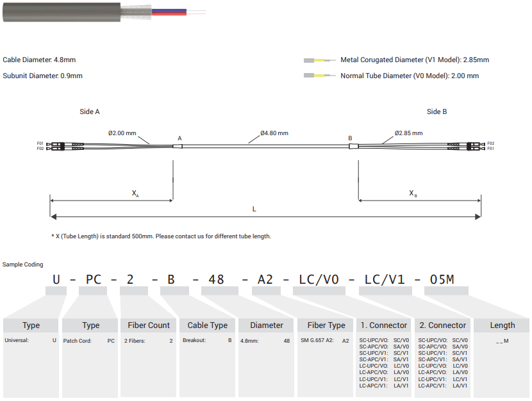Screen dimensions: 532x401
Task: Click the L overall length dimension label
Action: [x=254, y=209]
